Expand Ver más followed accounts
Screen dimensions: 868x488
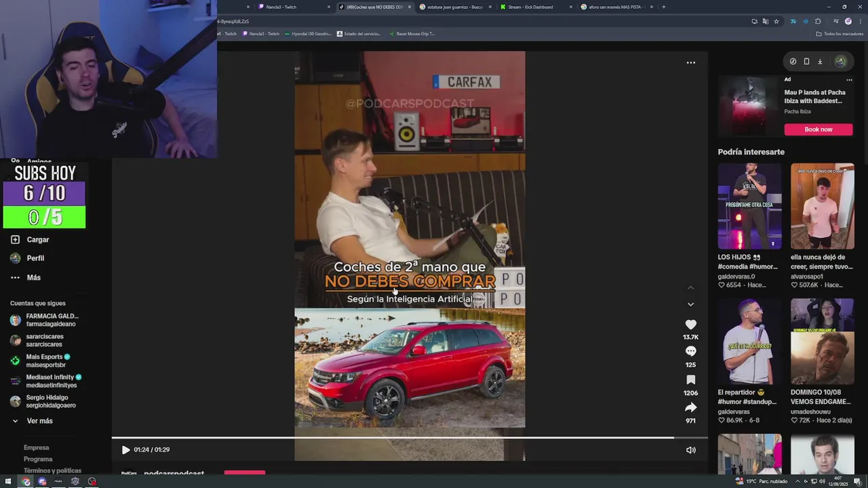39,421
